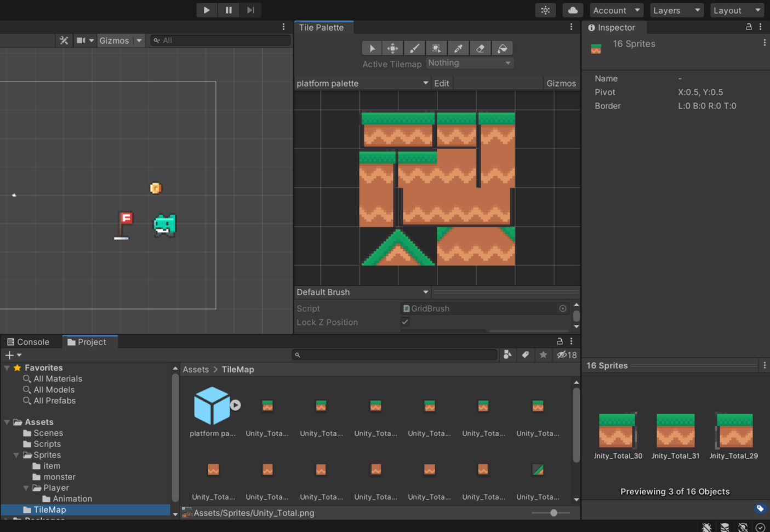The width and height of the screenshot is (770, 532).
Task: Click the Pause button in the top toolbar
Action: pos(229,10)
